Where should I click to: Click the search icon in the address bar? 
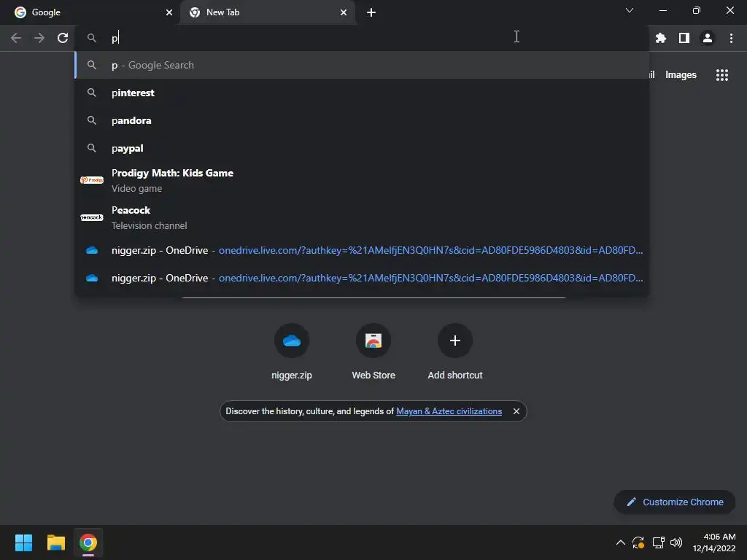92,38
